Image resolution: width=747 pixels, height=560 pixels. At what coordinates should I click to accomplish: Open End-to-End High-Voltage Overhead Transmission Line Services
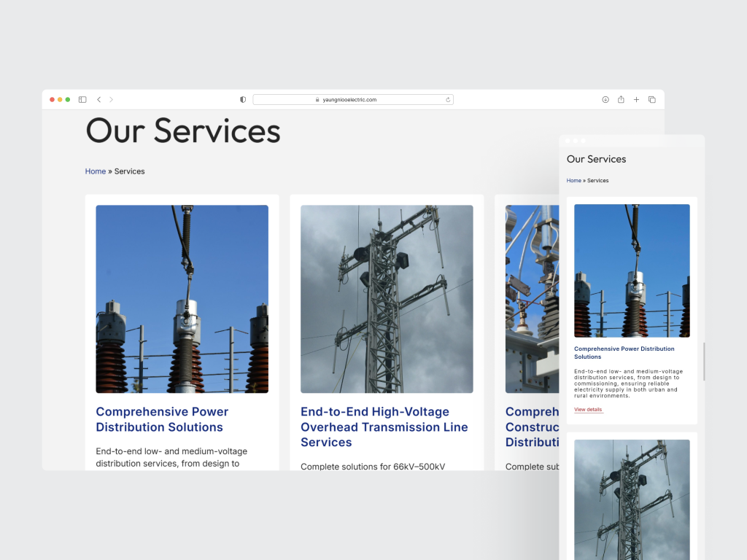(x=384, y=427)
